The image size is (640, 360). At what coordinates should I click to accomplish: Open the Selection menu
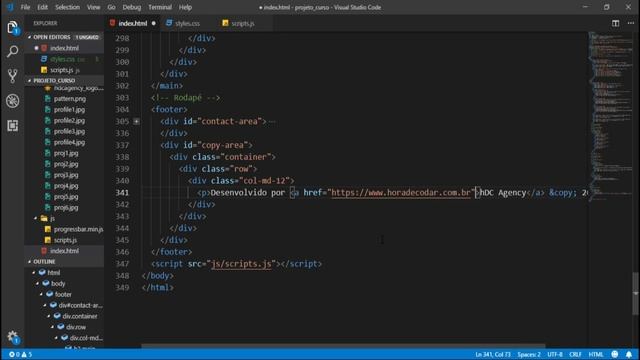coord(67,7)
